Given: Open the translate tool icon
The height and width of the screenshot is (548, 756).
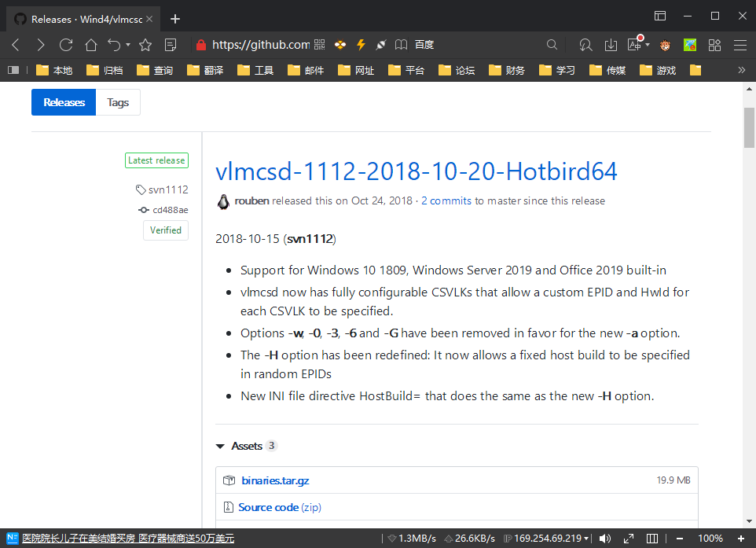Looking at the screenshot, I should tap(635, 44).
